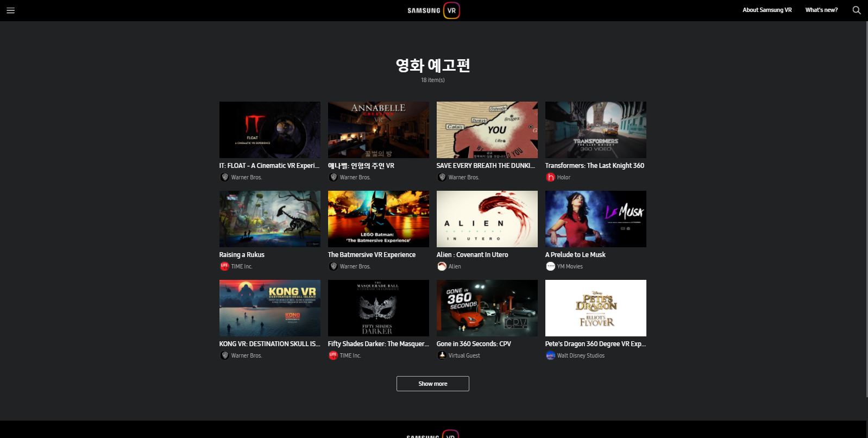Open Alien In Utero thumbnail
Image resolution: width=868 pixels, height=438 pixels.
click(487, 219)
